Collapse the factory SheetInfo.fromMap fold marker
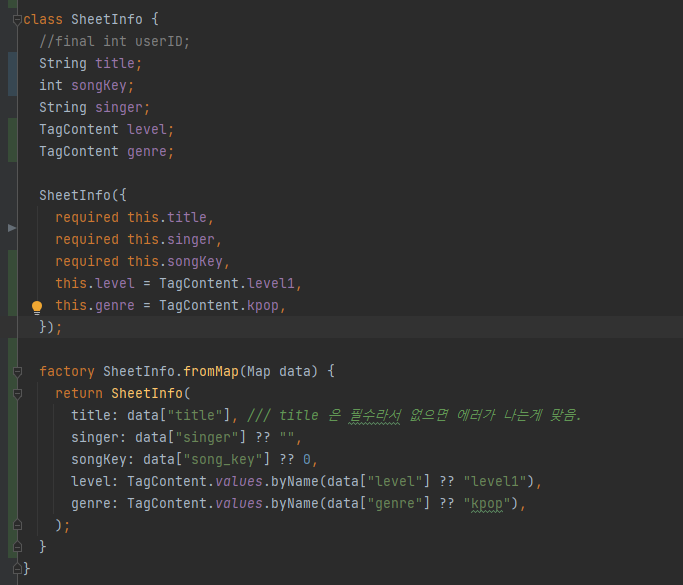Viewport: 683px width, 585px height. pos(17,372)
